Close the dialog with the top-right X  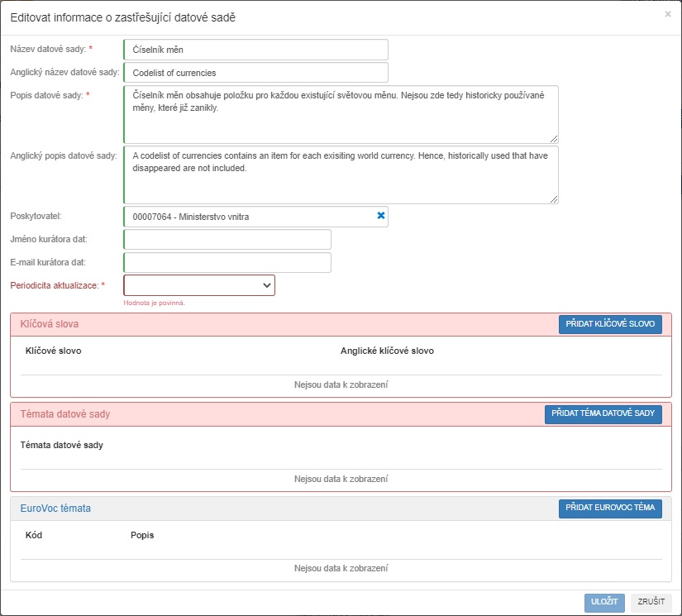click(x=668, y=14)
